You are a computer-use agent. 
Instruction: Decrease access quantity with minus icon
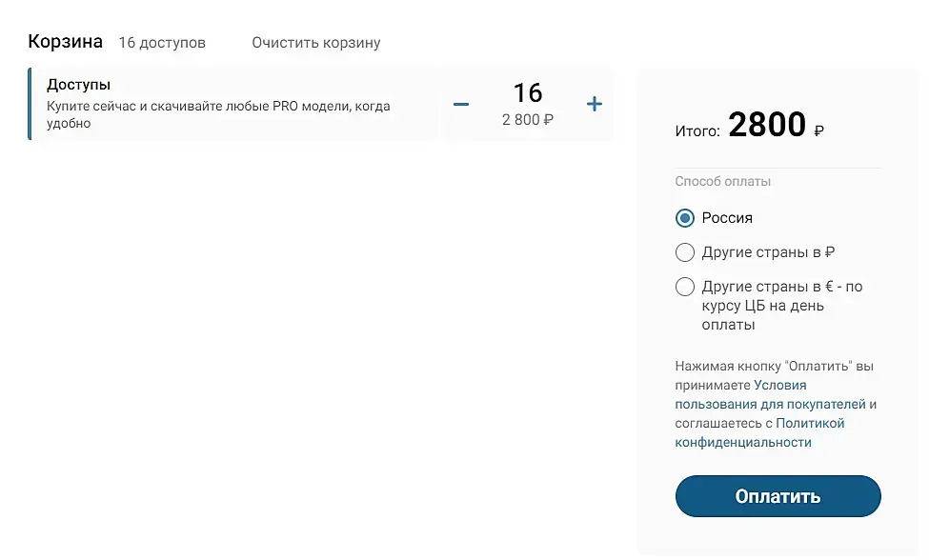(x=461, y=104)
